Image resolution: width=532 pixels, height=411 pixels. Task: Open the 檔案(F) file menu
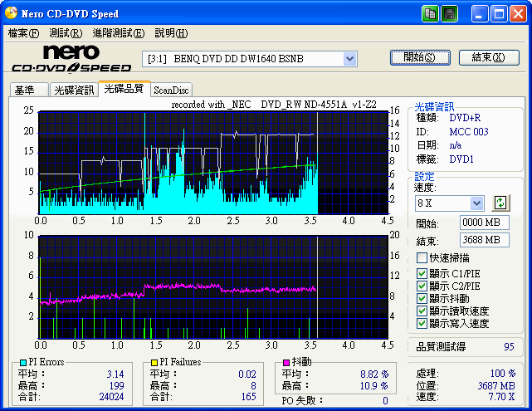(23, 33)
